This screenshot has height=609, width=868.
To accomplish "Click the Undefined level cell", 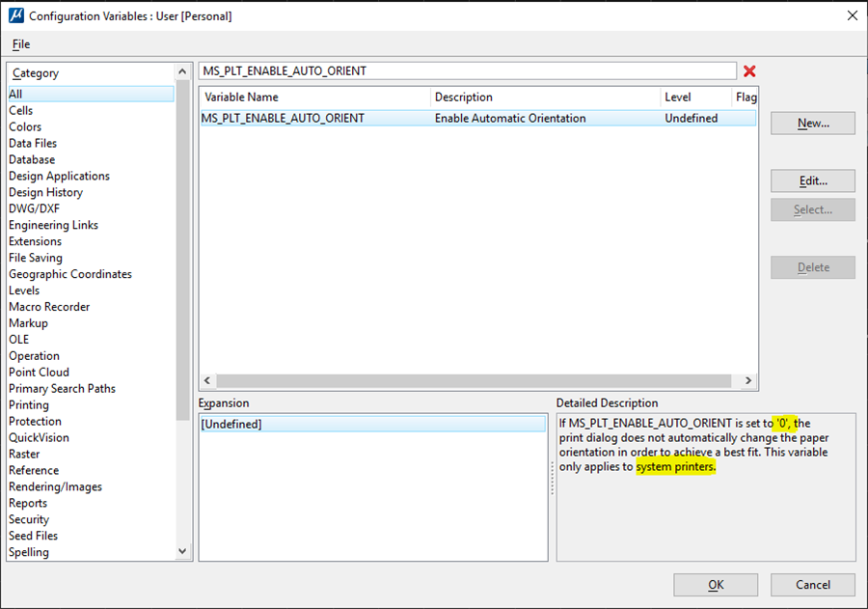I will pyautogui.click(x=691, y=118).
